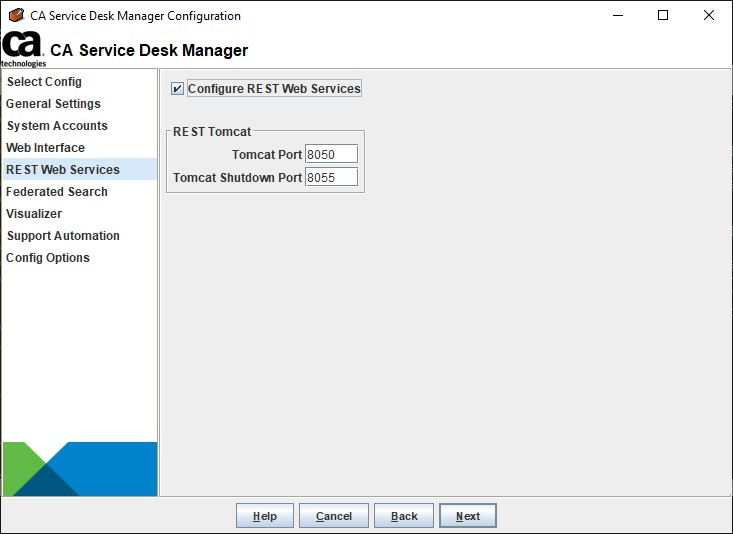Open System Accounts section
This screenshot has width=733, height=534.
point(57,126)
